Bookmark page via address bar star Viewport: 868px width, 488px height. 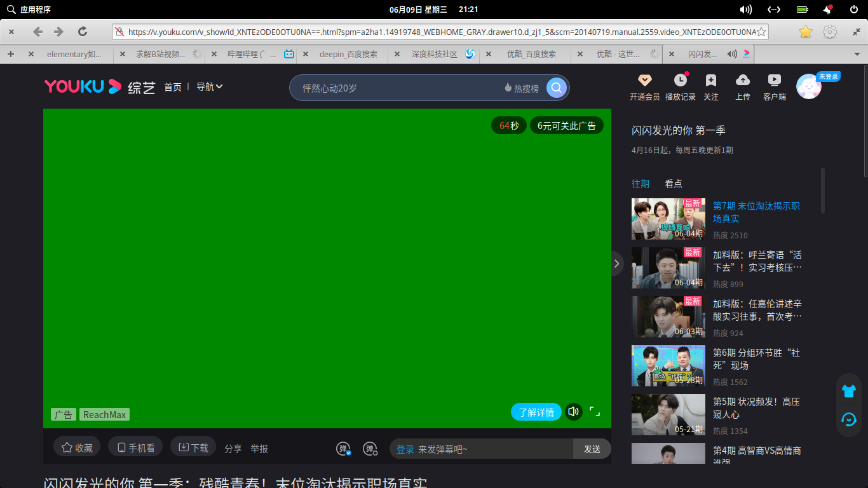coord(762,32)
